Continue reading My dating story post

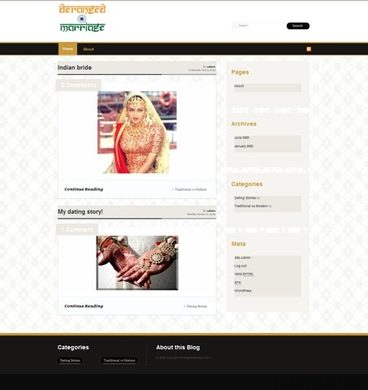(84, 306)
